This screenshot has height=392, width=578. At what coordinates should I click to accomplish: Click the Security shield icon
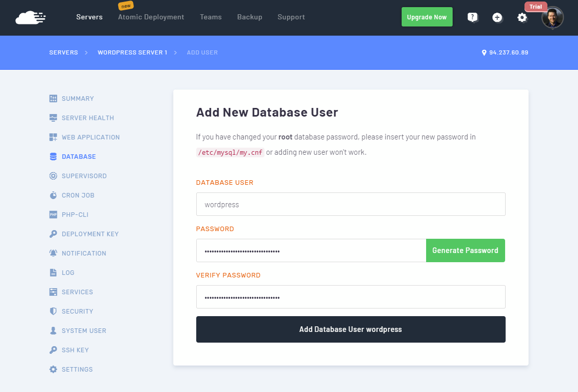point(53,311)
